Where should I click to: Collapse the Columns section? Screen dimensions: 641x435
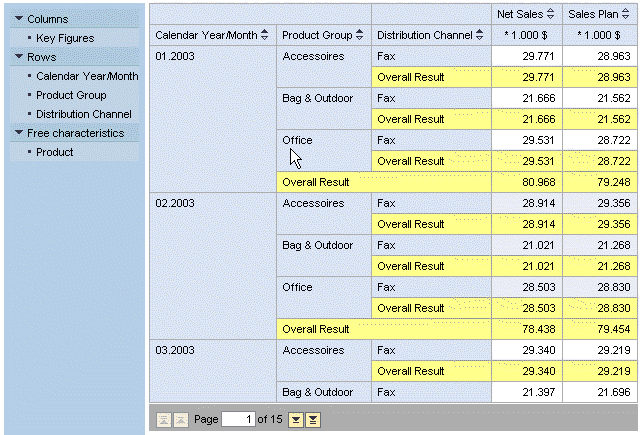(x=18, y=19)
